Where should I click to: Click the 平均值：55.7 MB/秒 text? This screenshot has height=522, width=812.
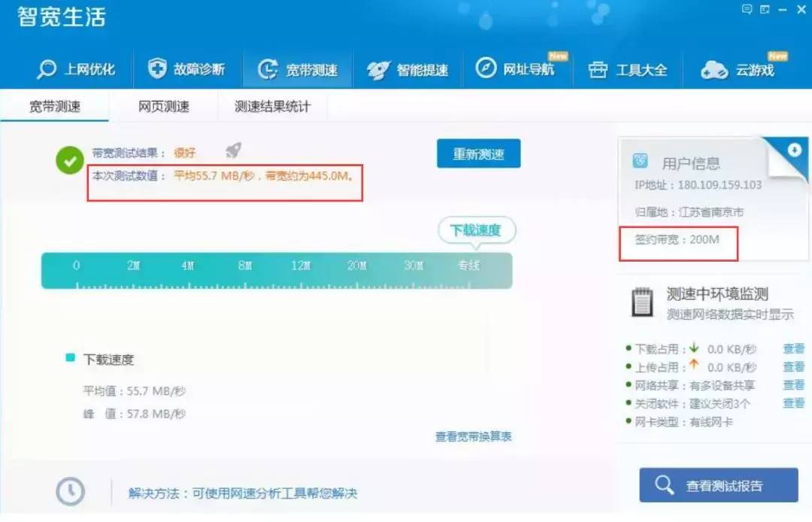click(134, 391)
